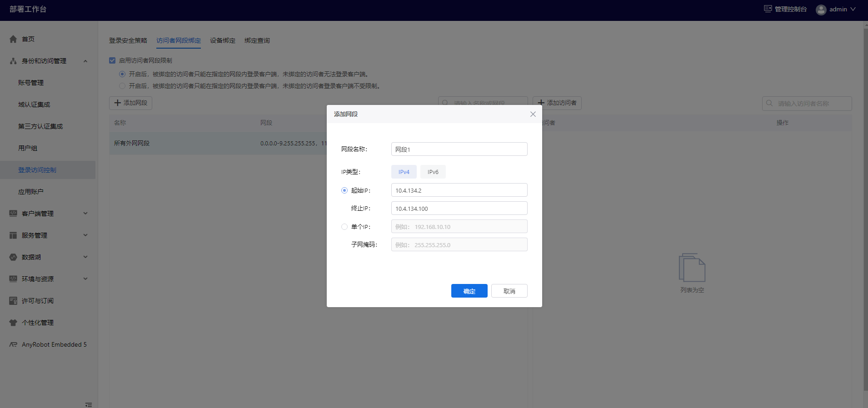Click the identity and access management icon

point(13,61)
